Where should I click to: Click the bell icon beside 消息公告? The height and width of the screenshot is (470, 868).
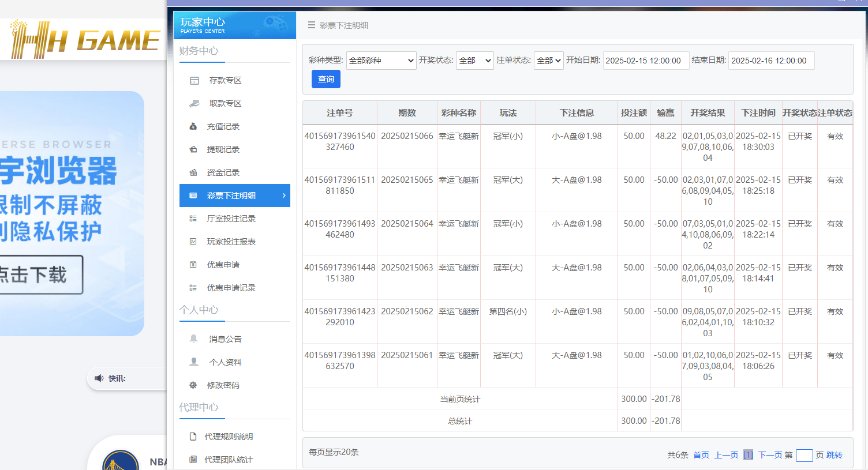click(194, 339)
